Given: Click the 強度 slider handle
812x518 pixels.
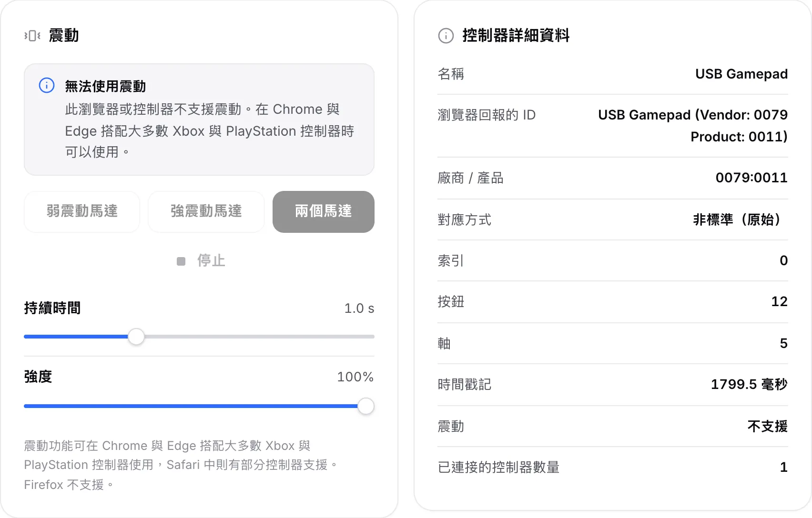Looking at the screenshot, I should (366, 406).
